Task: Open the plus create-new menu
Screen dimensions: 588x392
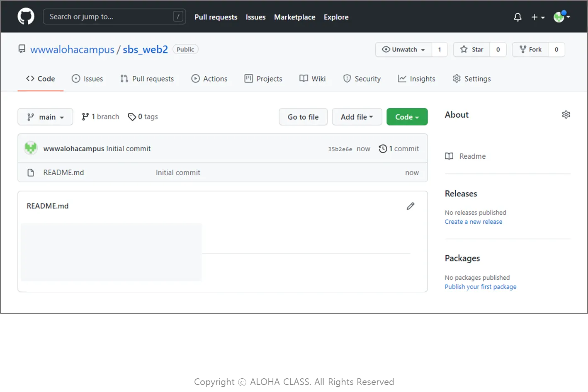Action: (538, 17)
